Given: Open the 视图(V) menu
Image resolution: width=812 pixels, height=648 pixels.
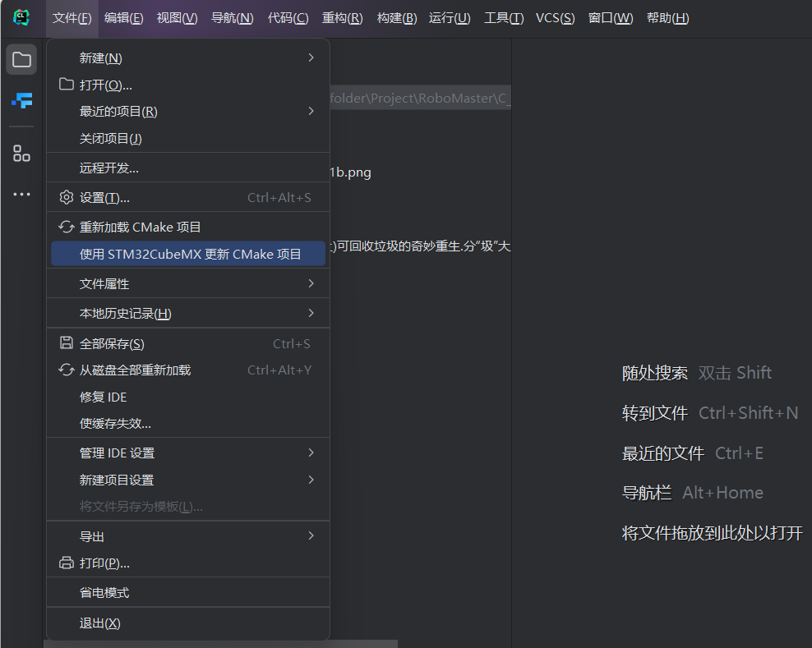Looking at the screenshot, I should click(x=177, y=18).
